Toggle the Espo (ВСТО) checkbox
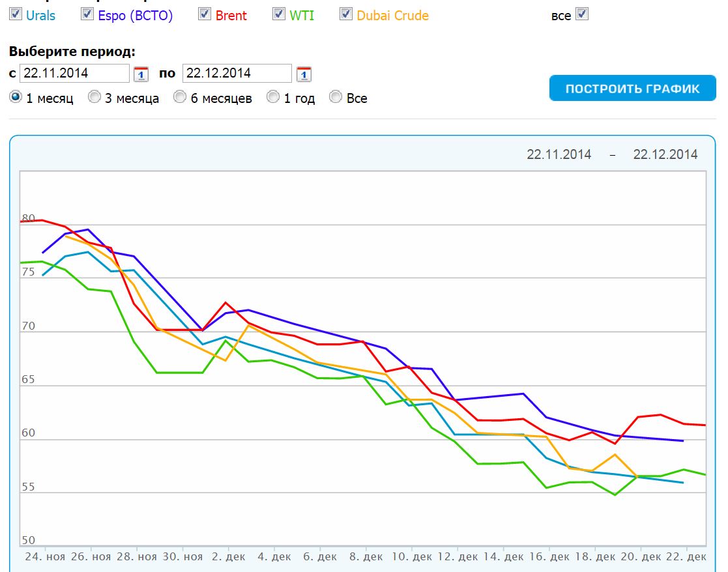This screenshot has height=572, width=728. [x=87, y=14]
